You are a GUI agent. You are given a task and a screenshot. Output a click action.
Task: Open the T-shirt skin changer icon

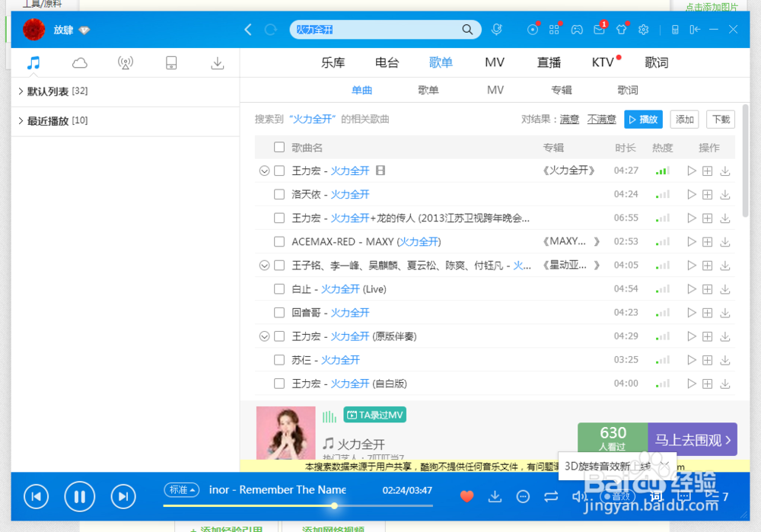pyautogui.click(x=621, y=29)
